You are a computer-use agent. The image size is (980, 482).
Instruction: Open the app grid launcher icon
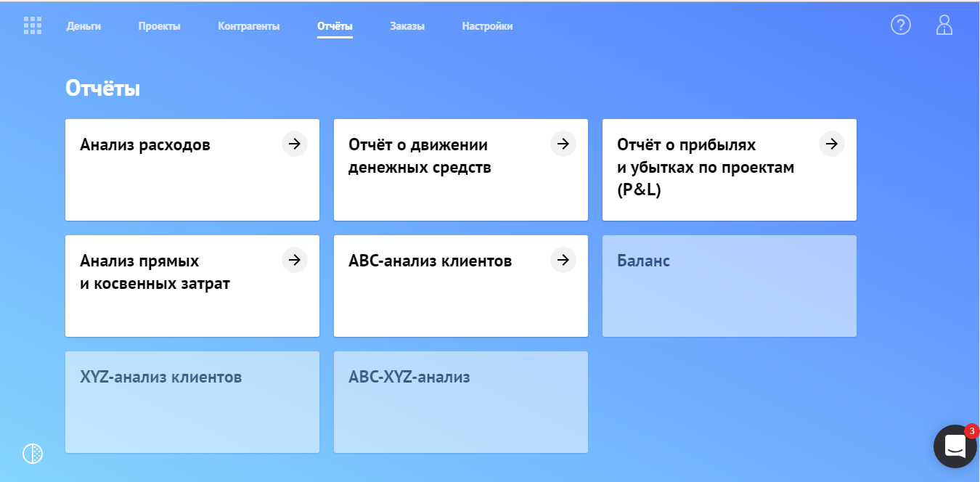pyautogui.click(x=32, y=25)
